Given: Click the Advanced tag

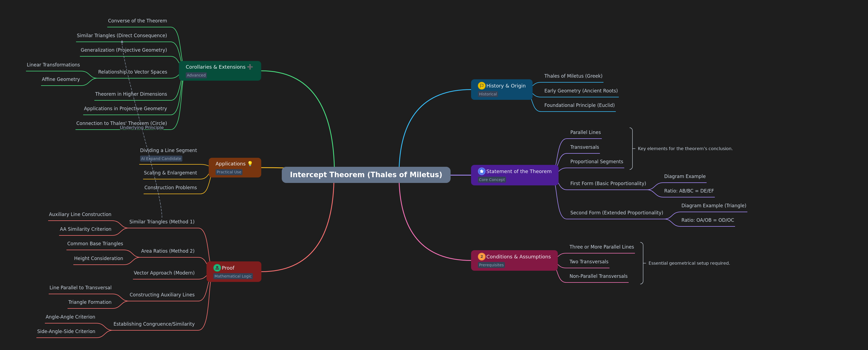Looking at the screenshot, I should pos(196,75).
